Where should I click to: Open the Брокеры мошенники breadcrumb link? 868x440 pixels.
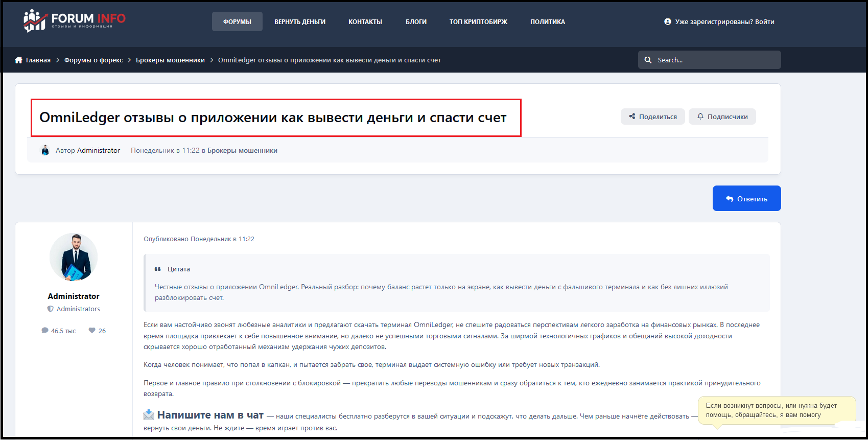tap(170, 60)
